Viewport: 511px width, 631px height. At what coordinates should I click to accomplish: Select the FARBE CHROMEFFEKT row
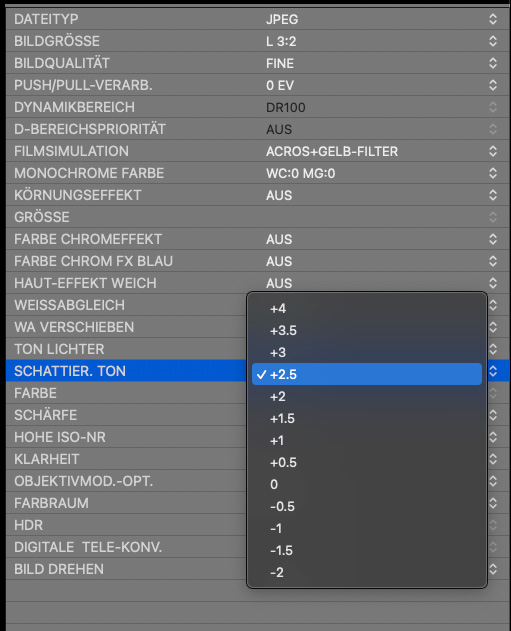258,239
